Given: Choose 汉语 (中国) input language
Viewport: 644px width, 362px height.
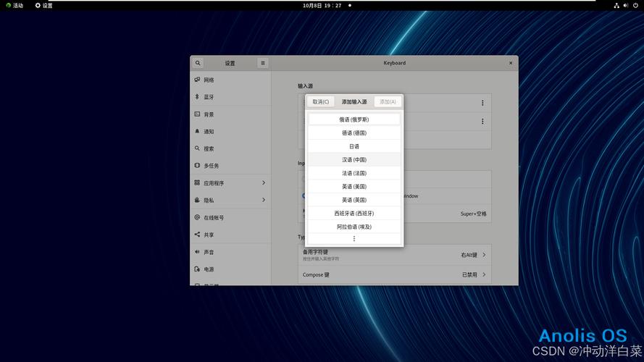Looking at the screenshot, I should (x=354, y=160).
